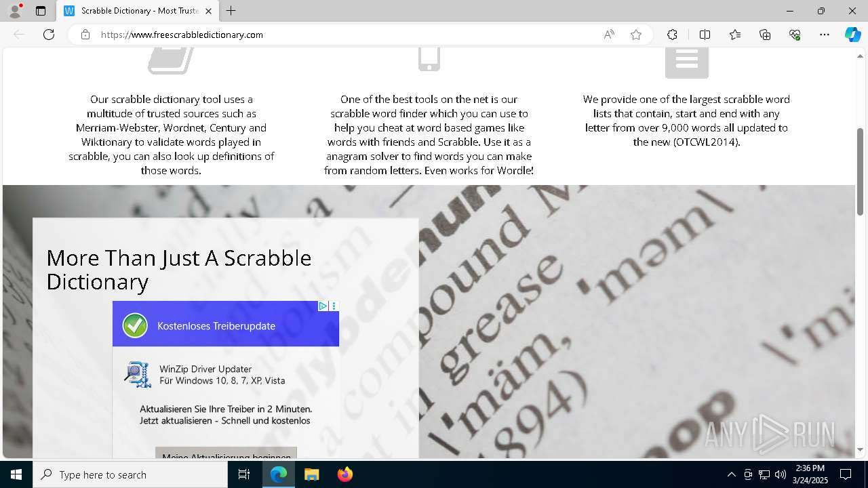The width and height of the screenshot is (868, 488).
Task: Open Microsoft Edge from the taskbar
Action: (279, 474)
